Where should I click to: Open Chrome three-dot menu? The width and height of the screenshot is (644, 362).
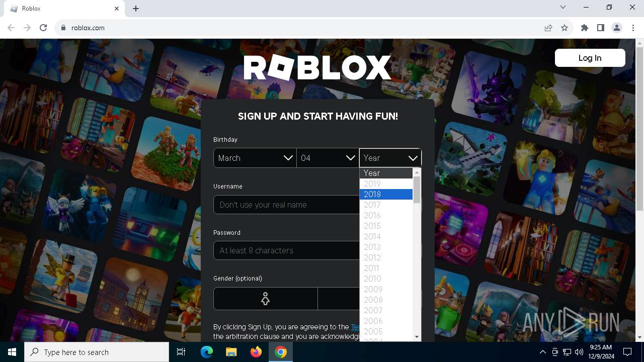[633, 28]
